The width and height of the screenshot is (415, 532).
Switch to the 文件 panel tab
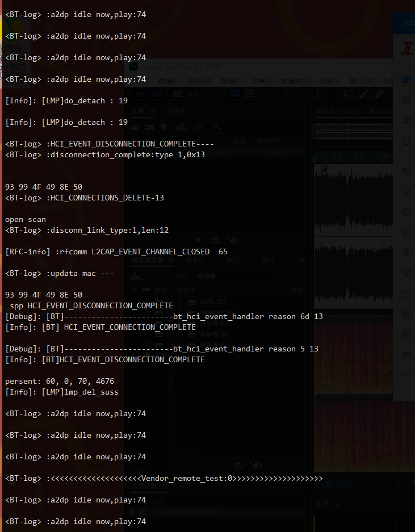[x=138, y=111]
